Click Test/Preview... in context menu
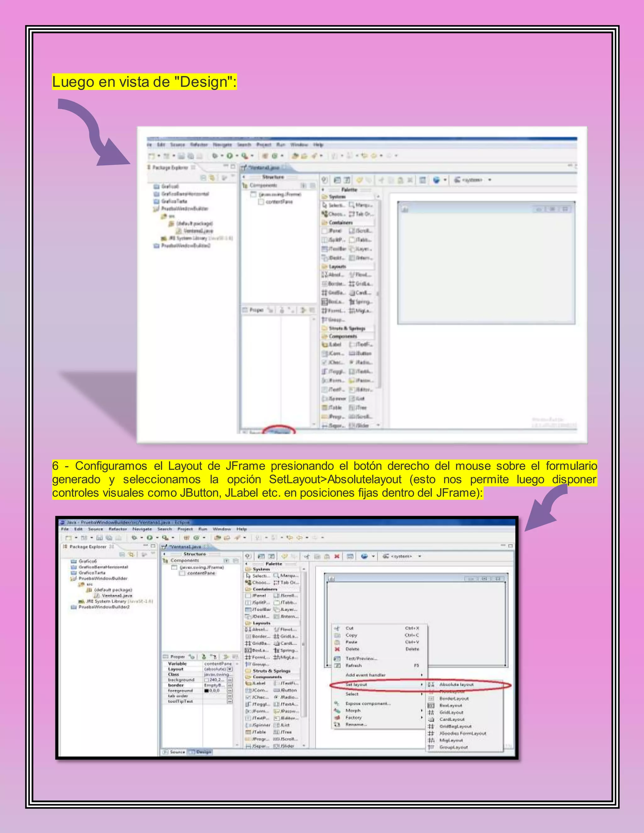The width and height of the screenshot is (644, 833). 379,658
